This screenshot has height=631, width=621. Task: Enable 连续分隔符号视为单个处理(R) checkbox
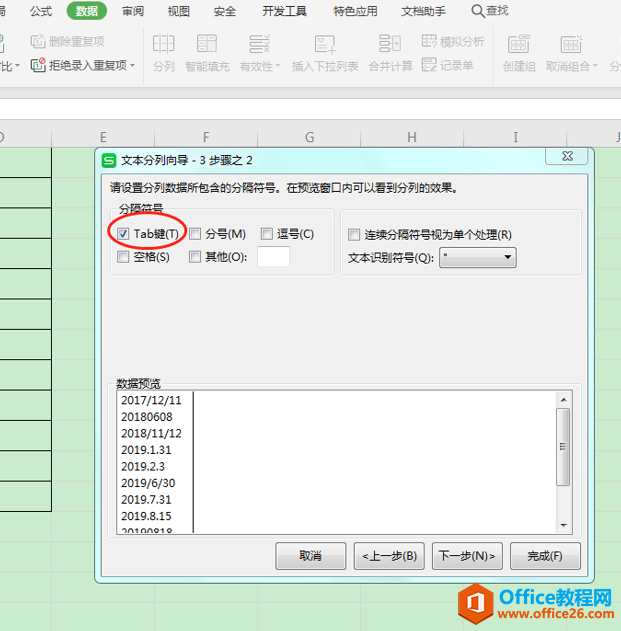[354, 235]
